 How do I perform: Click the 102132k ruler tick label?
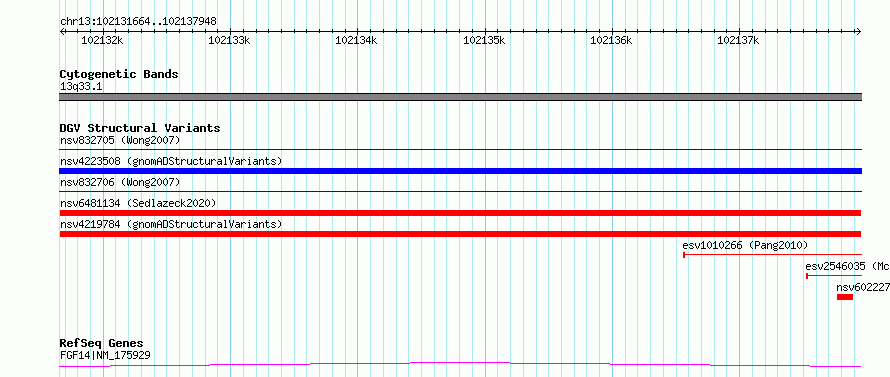102,40
